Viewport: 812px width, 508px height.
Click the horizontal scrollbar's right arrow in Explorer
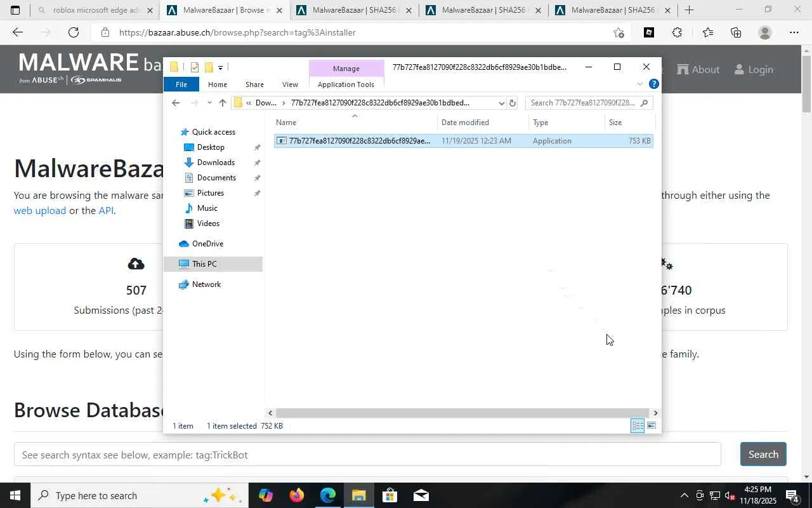655,413
